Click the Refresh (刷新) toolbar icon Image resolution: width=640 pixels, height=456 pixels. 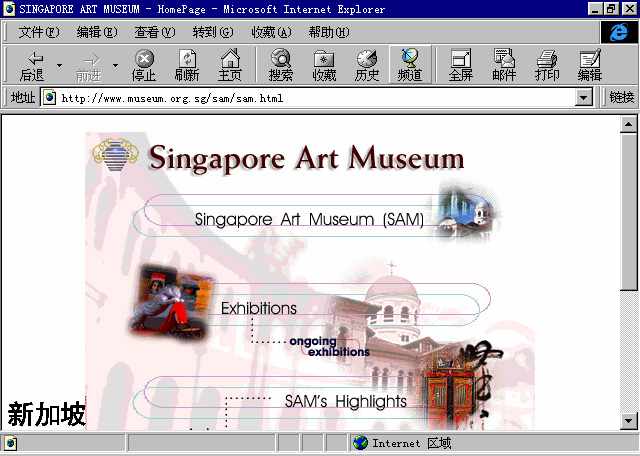[186, 65]
